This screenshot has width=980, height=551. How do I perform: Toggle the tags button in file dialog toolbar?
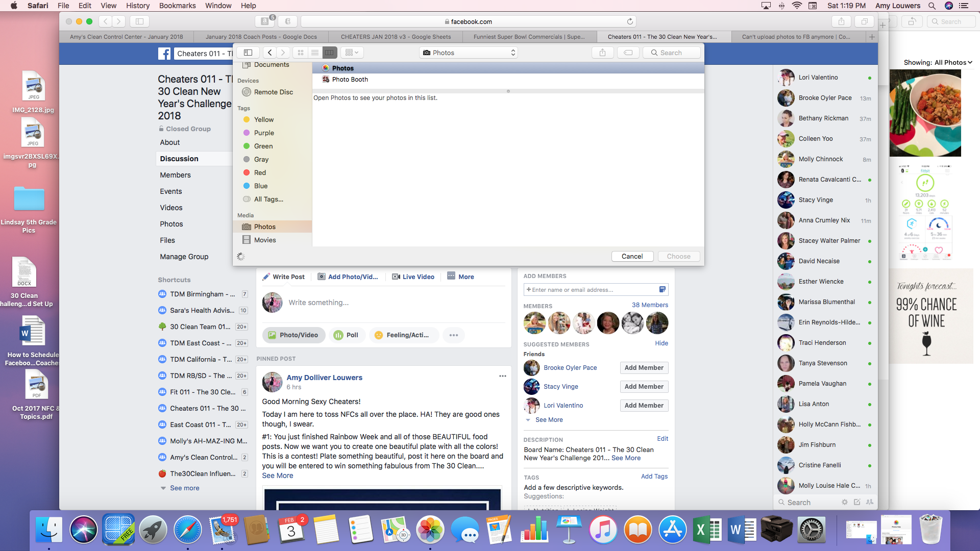(628, 53)
